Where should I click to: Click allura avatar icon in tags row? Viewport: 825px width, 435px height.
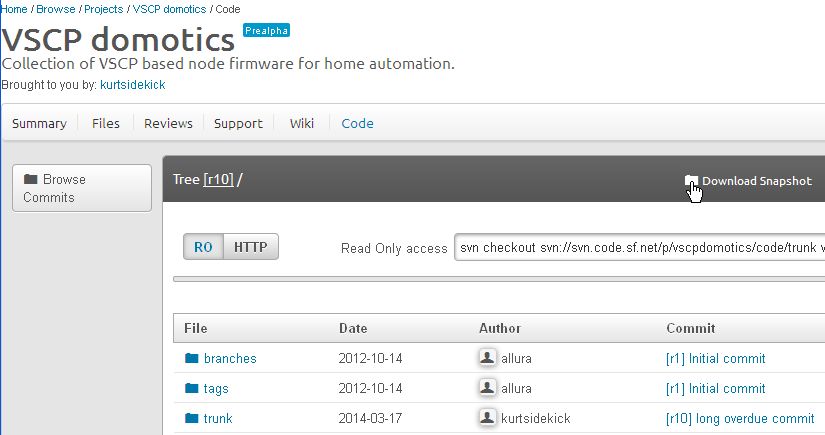(x=488, y=388)
